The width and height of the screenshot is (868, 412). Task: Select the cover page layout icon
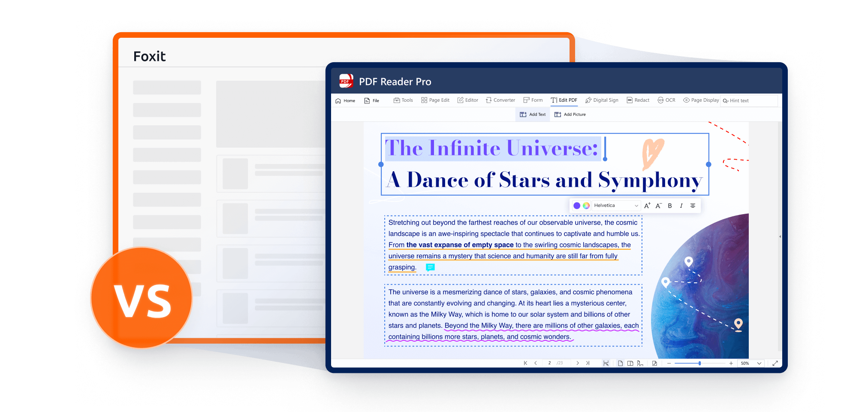[x=640, y=363]
